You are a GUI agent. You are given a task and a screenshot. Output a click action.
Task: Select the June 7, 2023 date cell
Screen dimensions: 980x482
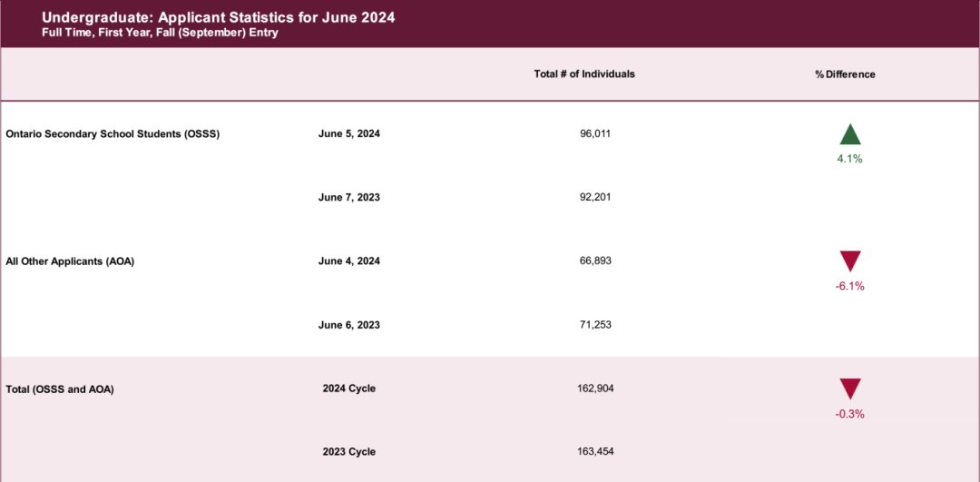pos(348,198)
